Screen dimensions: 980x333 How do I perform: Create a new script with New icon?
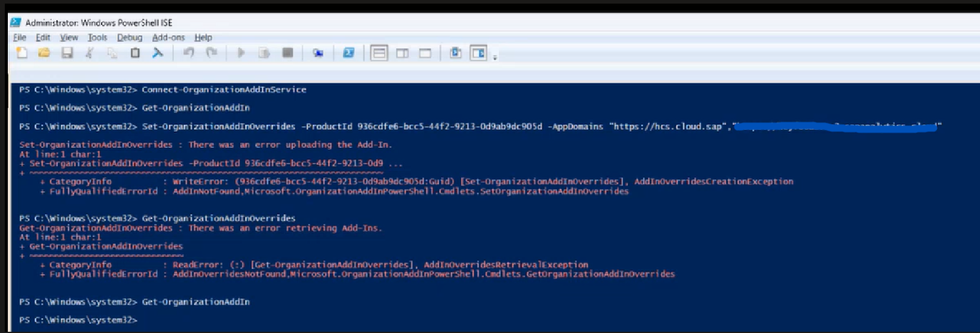click(22, 53)
